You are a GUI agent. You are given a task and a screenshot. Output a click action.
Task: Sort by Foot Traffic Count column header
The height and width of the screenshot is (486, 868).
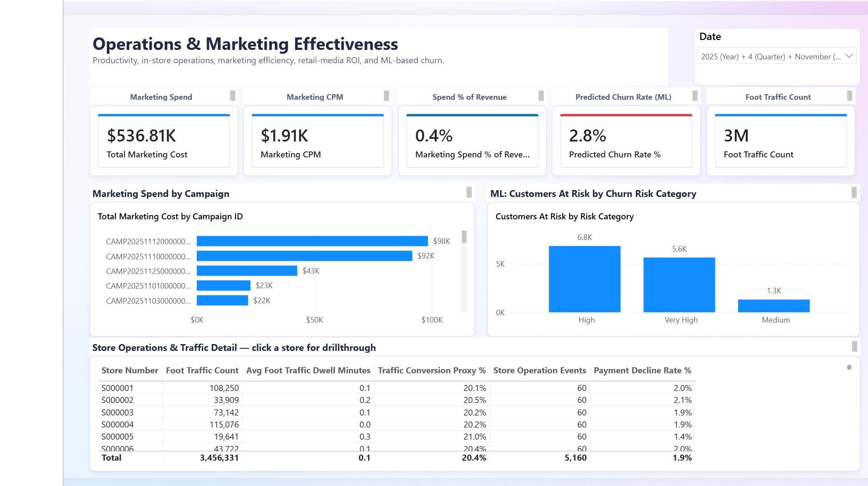pos(202,370)
